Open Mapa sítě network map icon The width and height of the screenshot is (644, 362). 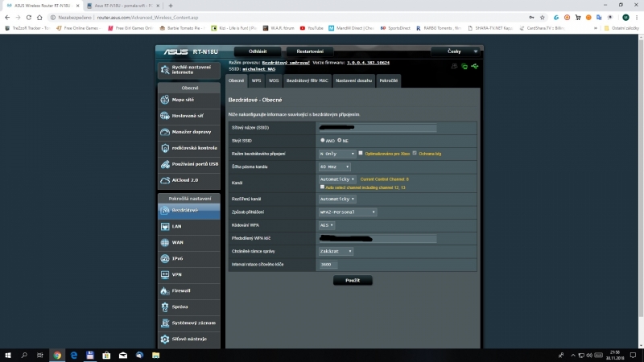click(165, 100)
